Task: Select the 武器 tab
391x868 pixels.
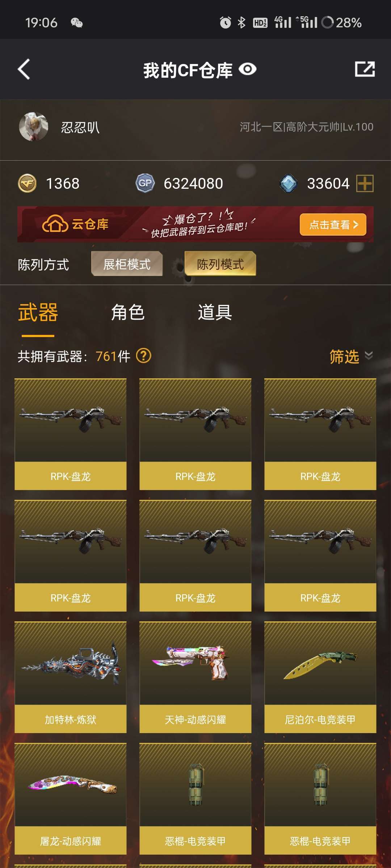Action: 38,312
